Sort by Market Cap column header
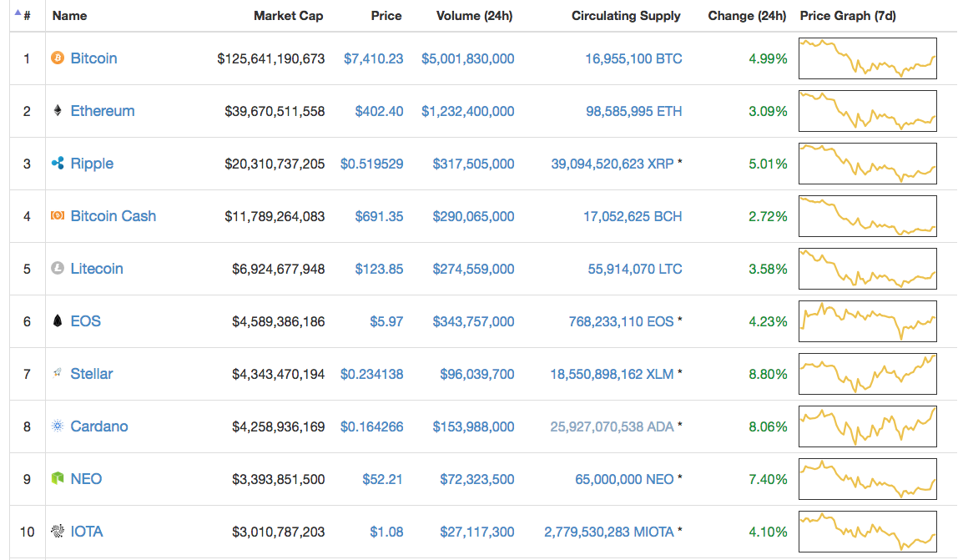 288,16
